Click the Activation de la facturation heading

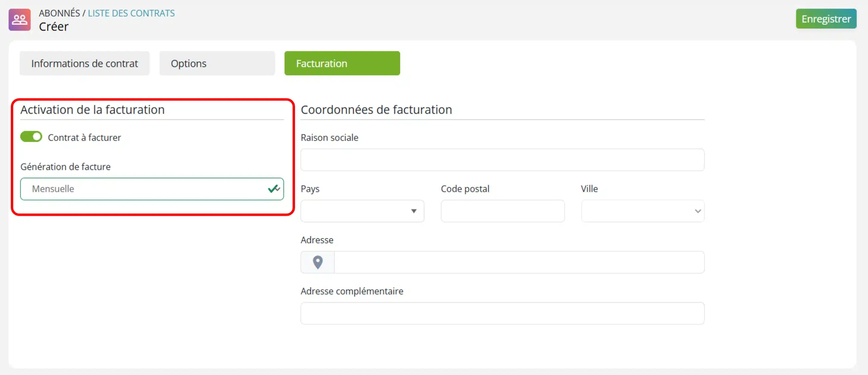[x=92, y=109]
